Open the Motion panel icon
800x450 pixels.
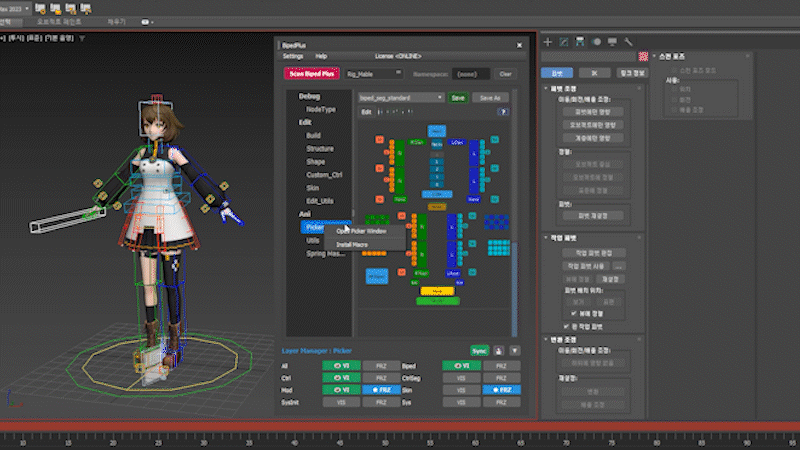pyautogui.click(x=596, y=42)
